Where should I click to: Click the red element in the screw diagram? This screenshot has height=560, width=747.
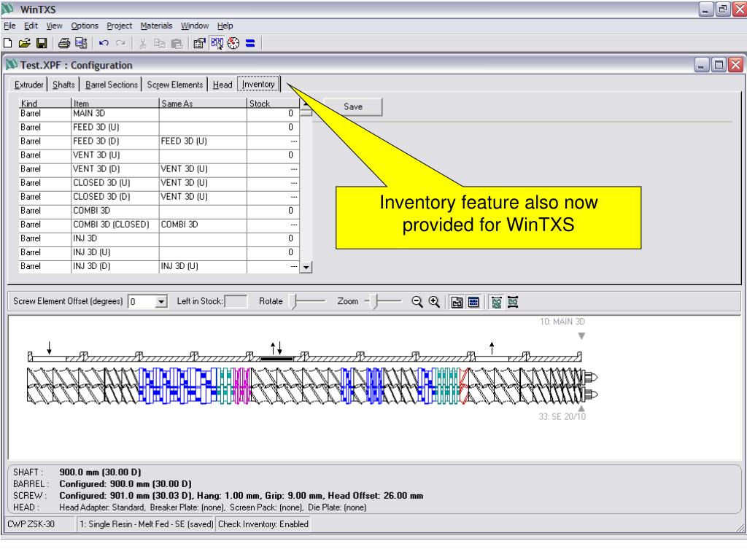465,386
